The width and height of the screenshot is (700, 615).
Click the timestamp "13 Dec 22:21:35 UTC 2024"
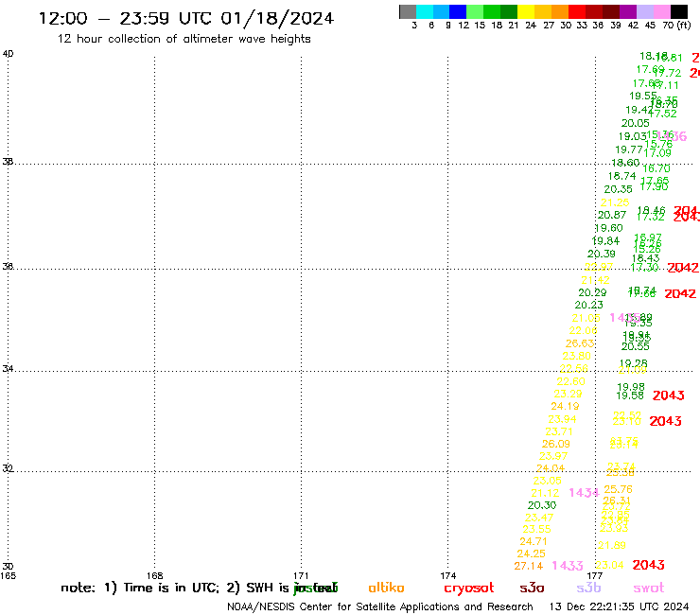[619, 607]
